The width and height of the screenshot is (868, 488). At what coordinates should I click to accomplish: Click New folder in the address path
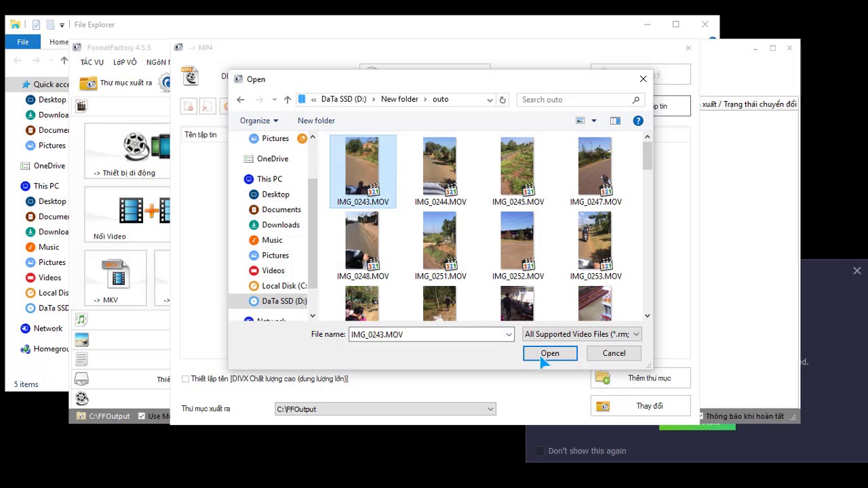[399, 99]
